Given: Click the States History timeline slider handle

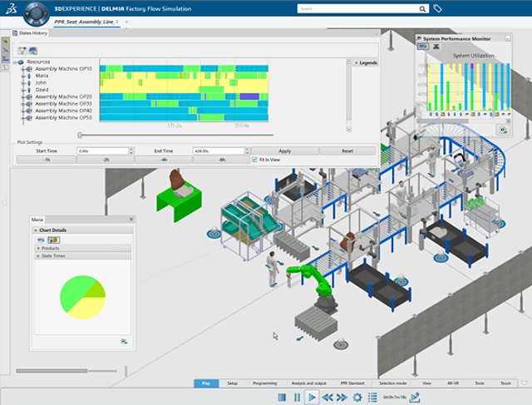Looking at the screenshot, I should pos(80,135).
